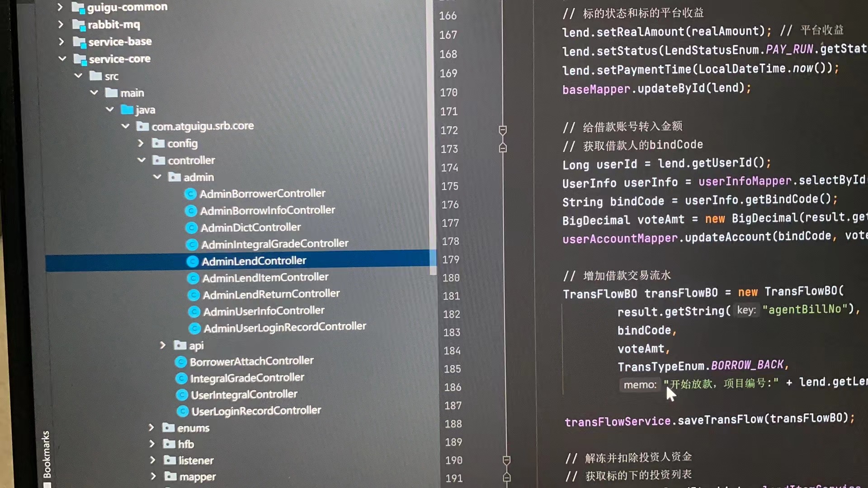Screen dimensions: 868x488
Task: Expand the hfb package
Action: (x=152, y=444)
